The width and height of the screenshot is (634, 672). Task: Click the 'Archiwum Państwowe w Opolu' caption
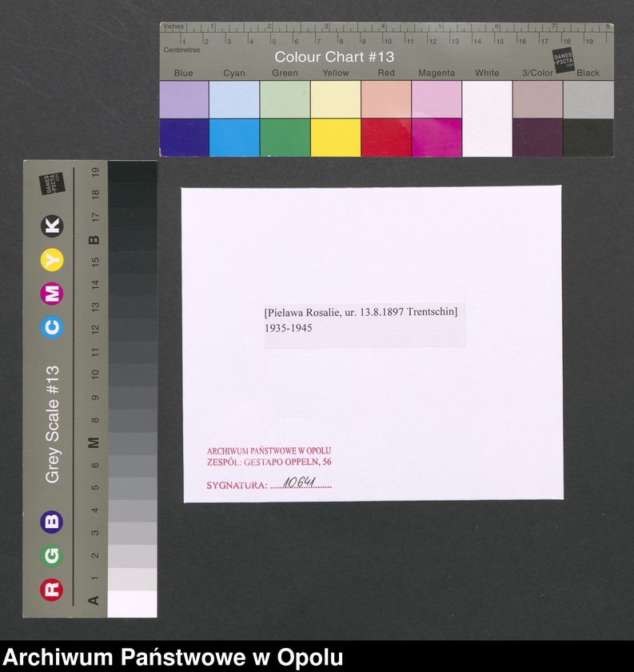pos(173,658)
